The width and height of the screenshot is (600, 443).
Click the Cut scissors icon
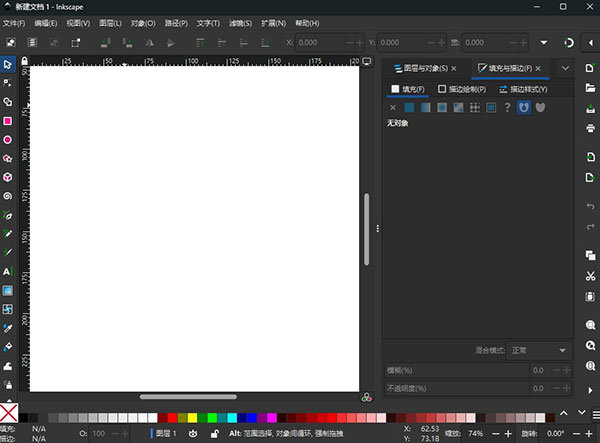click(591, 276)
